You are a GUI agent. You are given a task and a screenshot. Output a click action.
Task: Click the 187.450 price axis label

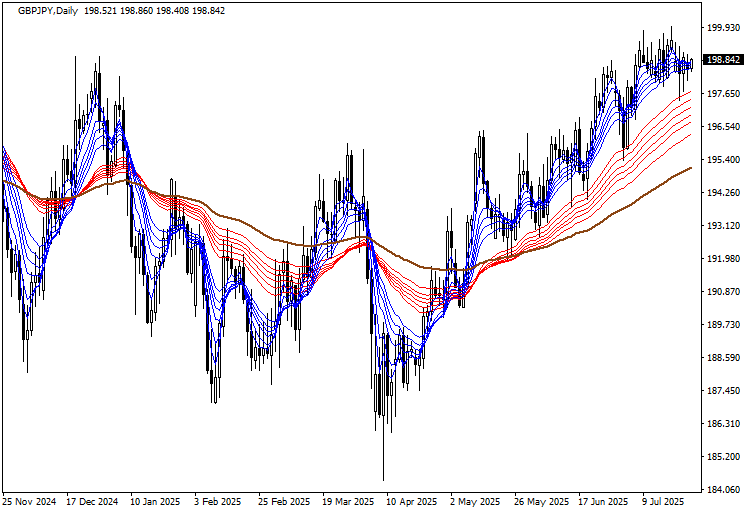tap(723, 391)
